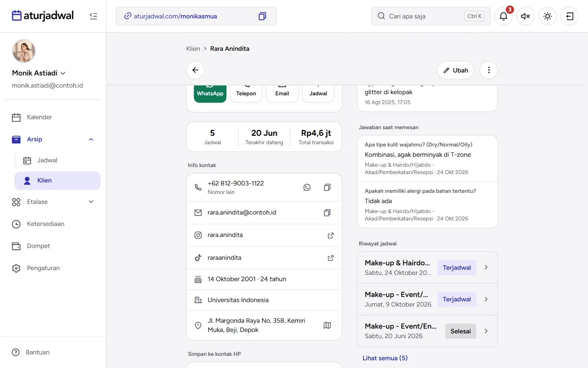Click the logout icon in the header
Viewport: 588px width, 368px height.
(x=570, y=16)
